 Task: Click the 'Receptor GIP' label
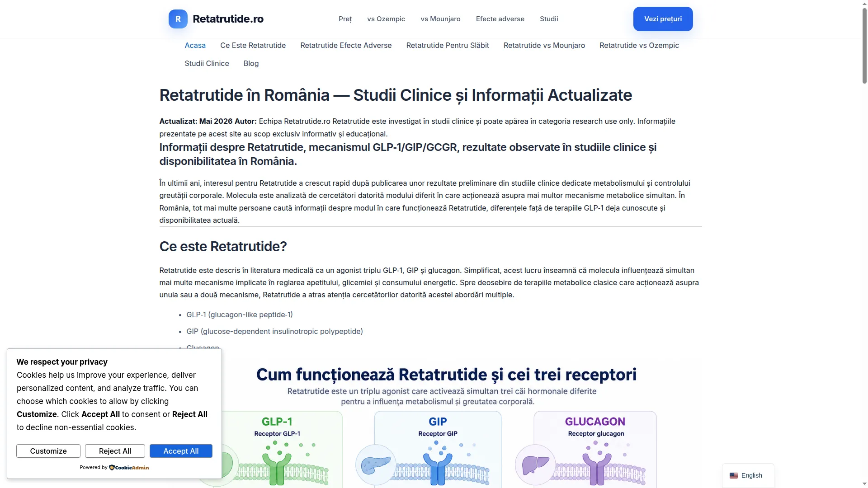coord(438,434)
